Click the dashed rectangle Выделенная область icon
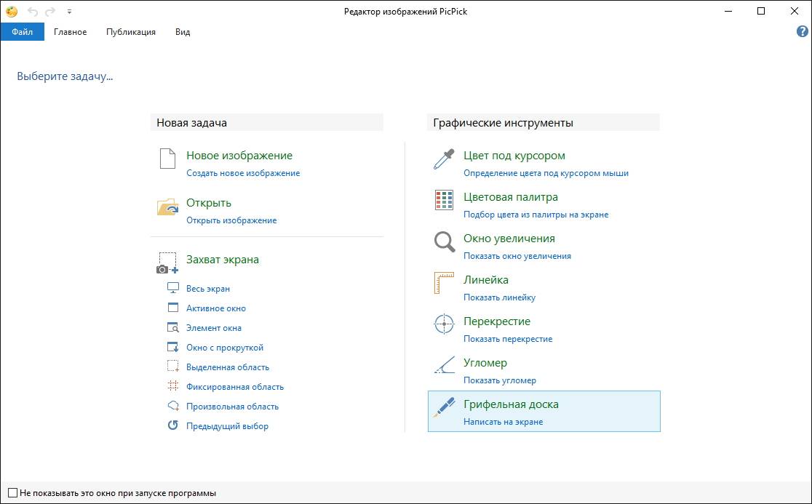The image size is (812, 504). click(x=173, y=367)
